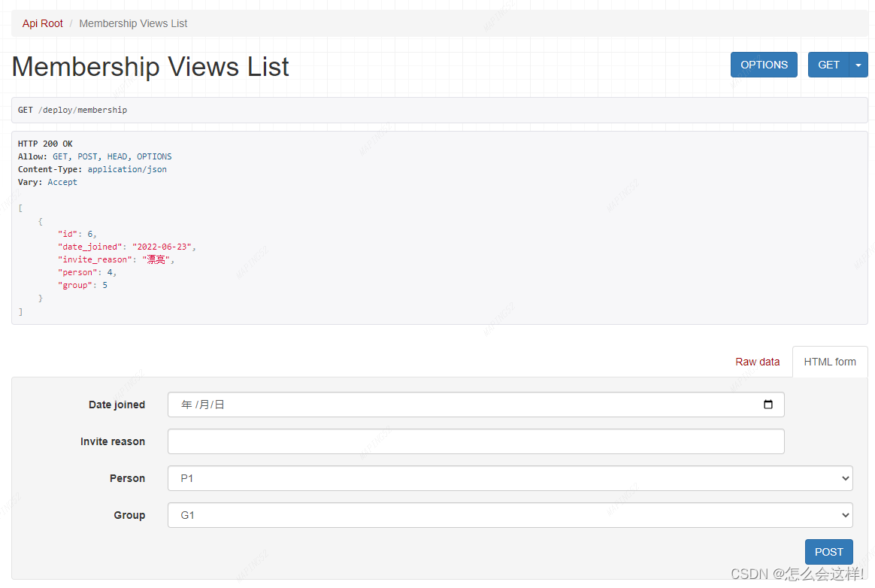875x588 pixels.
Task: Click the "id": 6 JSON line
Action: pyautogui.click(x=77, y=234)
